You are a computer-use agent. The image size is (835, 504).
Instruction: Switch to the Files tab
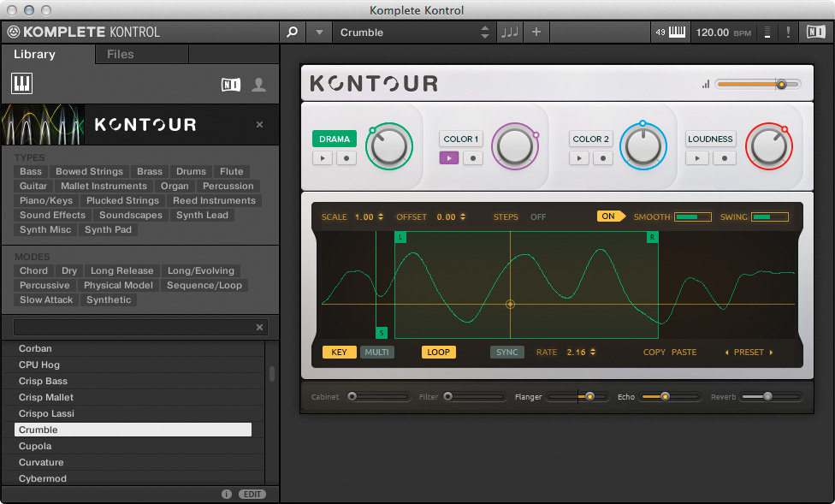[121, 55]
